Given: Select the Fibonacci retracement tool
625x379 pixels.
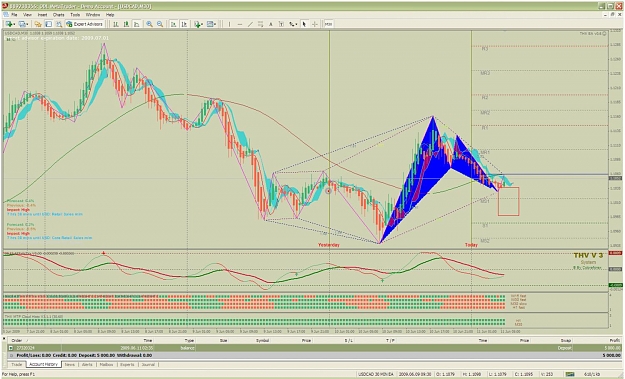Looking at the screenshot, I should click(260, 24).
